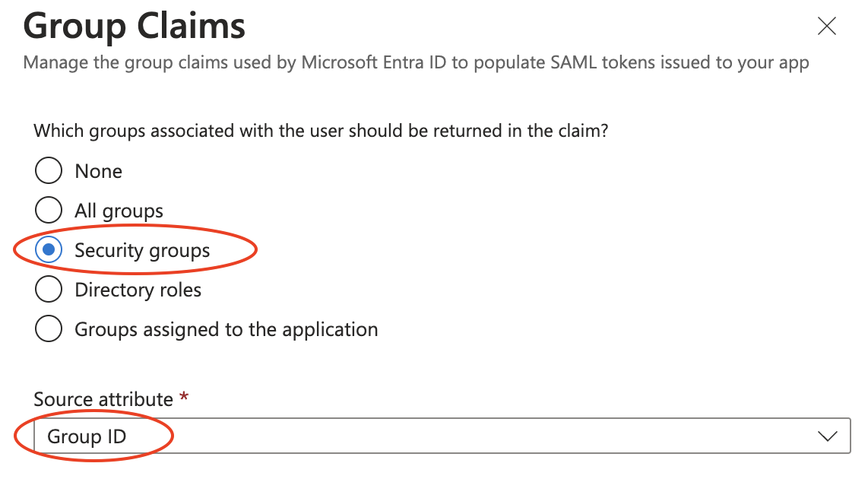Screen dimensions: 868x479
Task: Click the All groups label text
Action: (x=119, y=211)
